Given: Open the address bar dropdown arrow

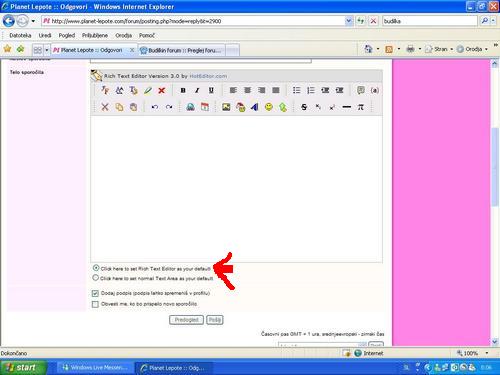Looking at the screenshot, I should point(348,21).
